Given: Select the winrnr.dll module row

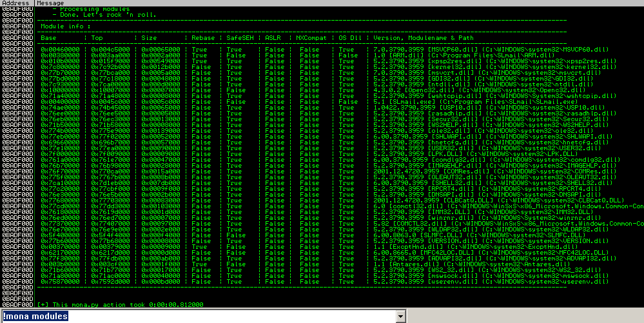Looking at the screenshot, I should point(322,217).
